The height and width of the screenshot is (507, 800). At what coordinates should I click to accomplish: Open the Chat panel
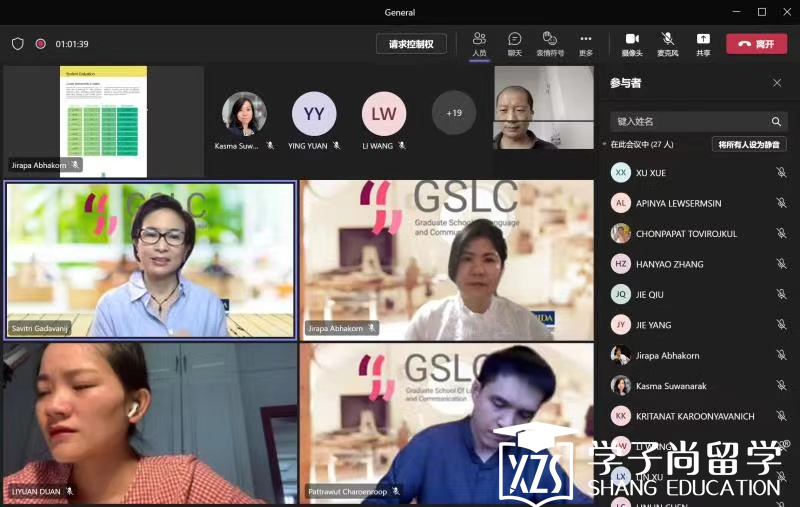pyautogui.click(x=514, y=44)
